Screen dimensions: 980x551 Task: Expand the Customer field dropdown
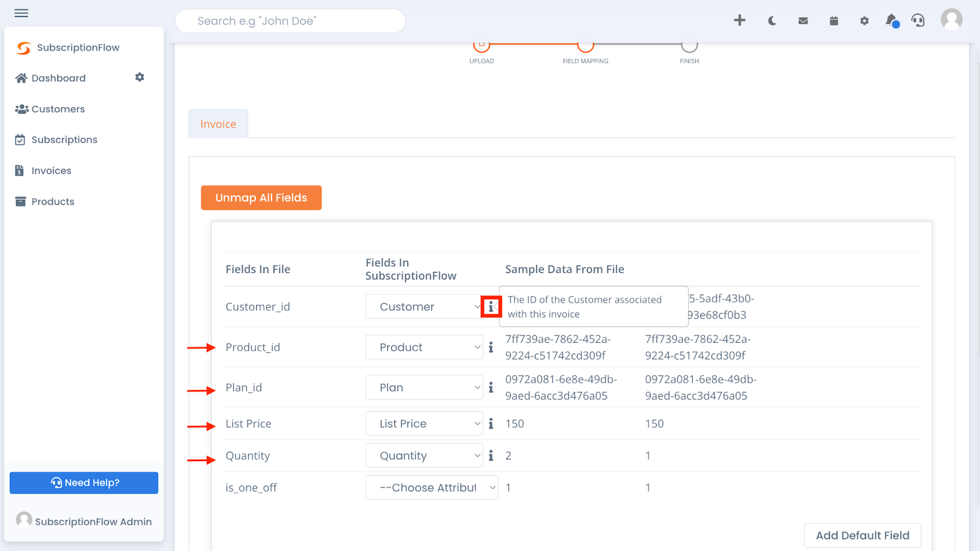(424, 307)
